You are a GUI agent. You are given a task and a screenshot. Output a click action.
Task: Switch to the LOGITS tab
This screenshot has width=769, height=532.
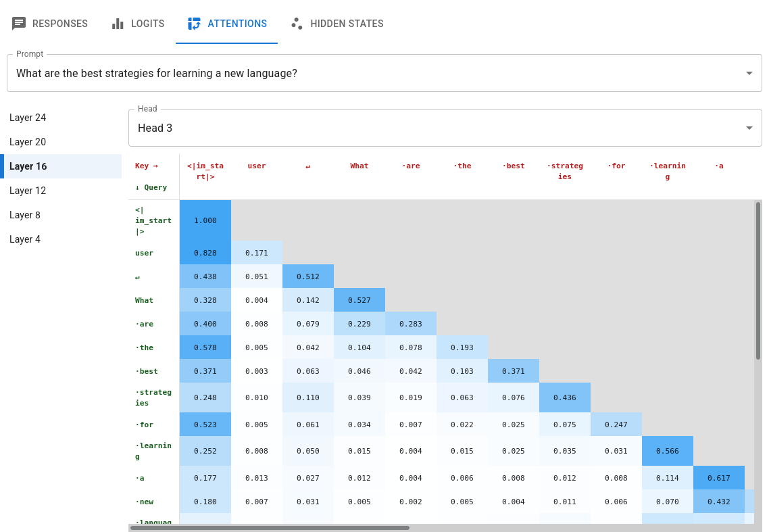[138, 24]
